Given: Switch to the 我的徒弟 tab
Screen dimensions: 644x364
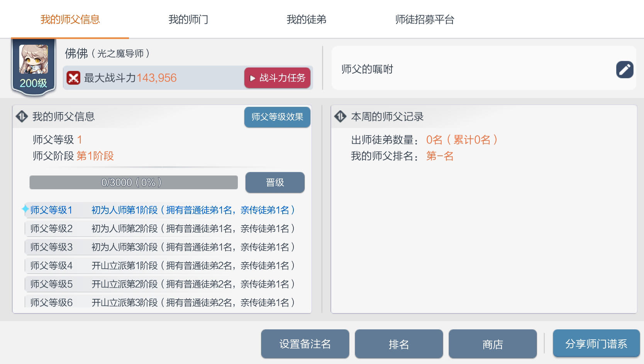Looking at the screenshot, I should tap(306, 19).
